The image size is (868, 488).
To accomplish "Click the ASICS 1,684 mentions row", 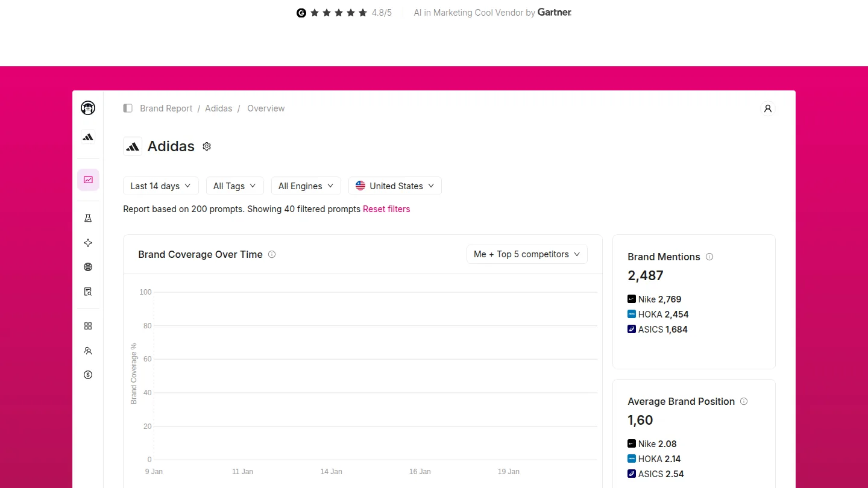I will 658,330.
